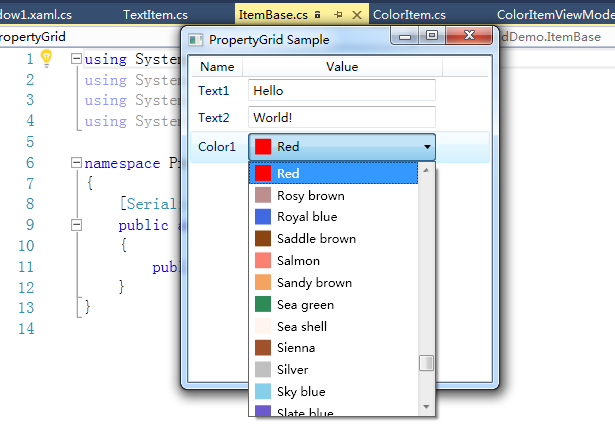Collapse the using directives region
Viewport: 615px width, 445px height.
click(x=76, y=59)
